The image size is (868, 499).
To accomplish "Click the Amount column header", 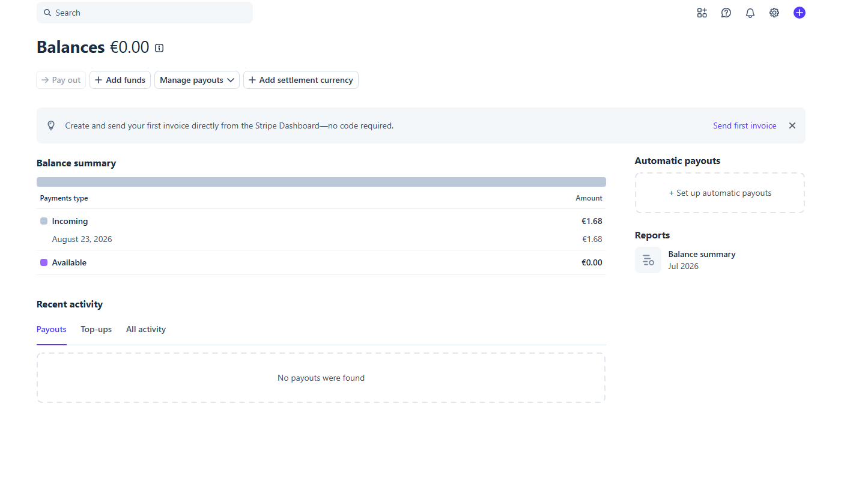I will [x=589, y=198].
